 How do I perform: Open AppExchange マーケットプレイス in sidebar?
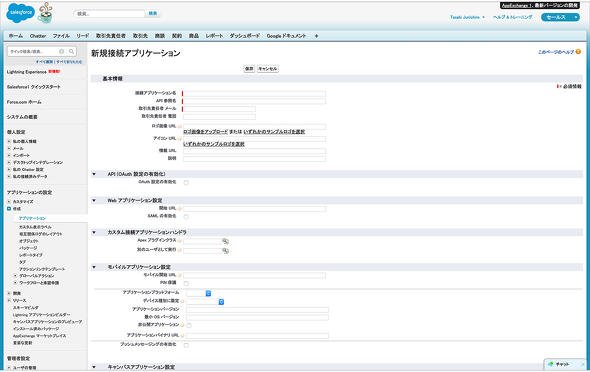pyautogui.click(x=40, y=336)
